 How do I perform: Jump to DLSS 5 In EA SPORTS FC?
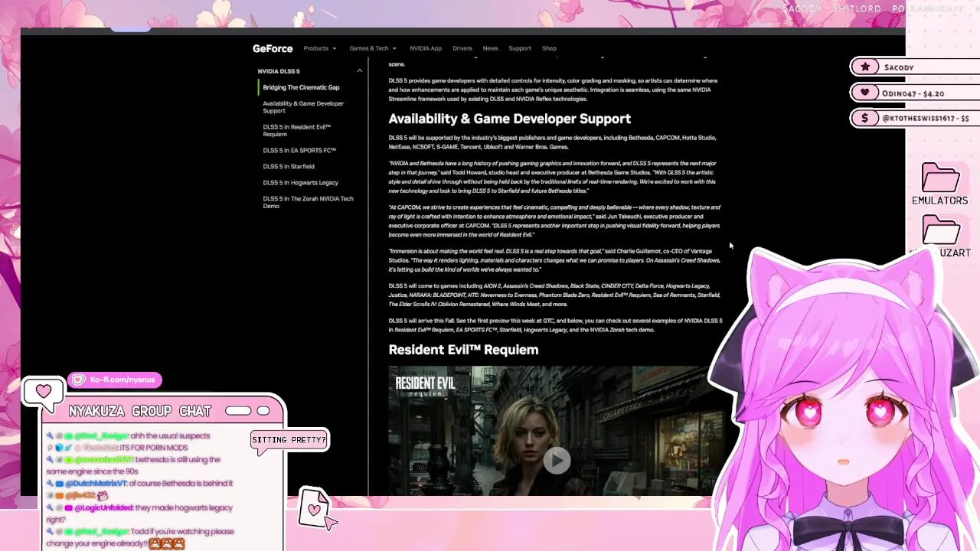(299, 150)
